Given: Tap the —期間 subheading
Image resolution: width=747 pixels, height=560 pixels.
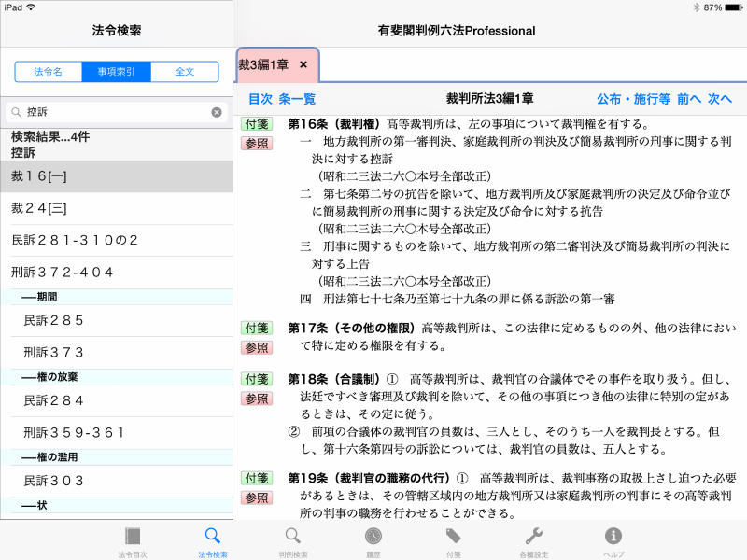Looking at the screenshot, I should point(116,297).
